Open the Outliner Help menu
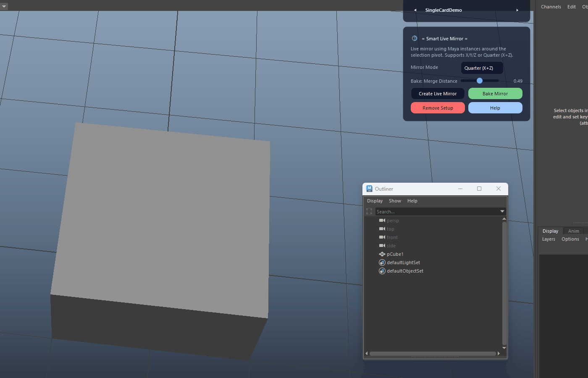The width and height of the screenshot is (588, 378). click(x=412, y=201)
